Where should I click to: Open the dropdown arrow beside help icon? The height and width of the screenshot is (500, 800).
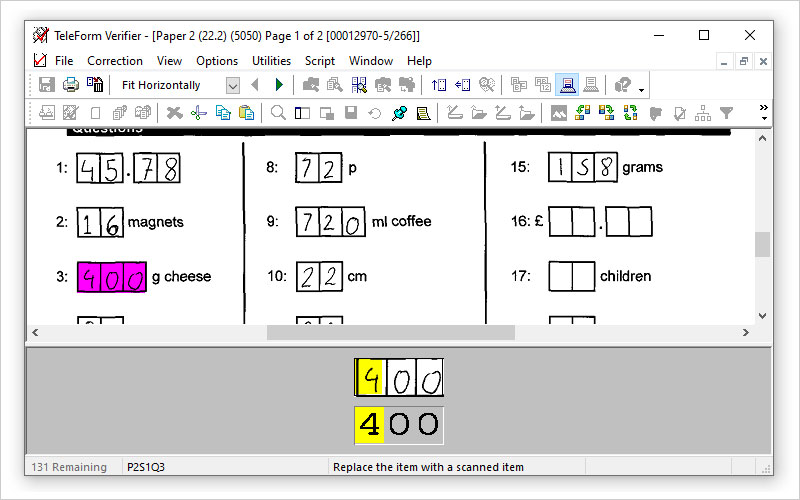[x=641, y=88]
